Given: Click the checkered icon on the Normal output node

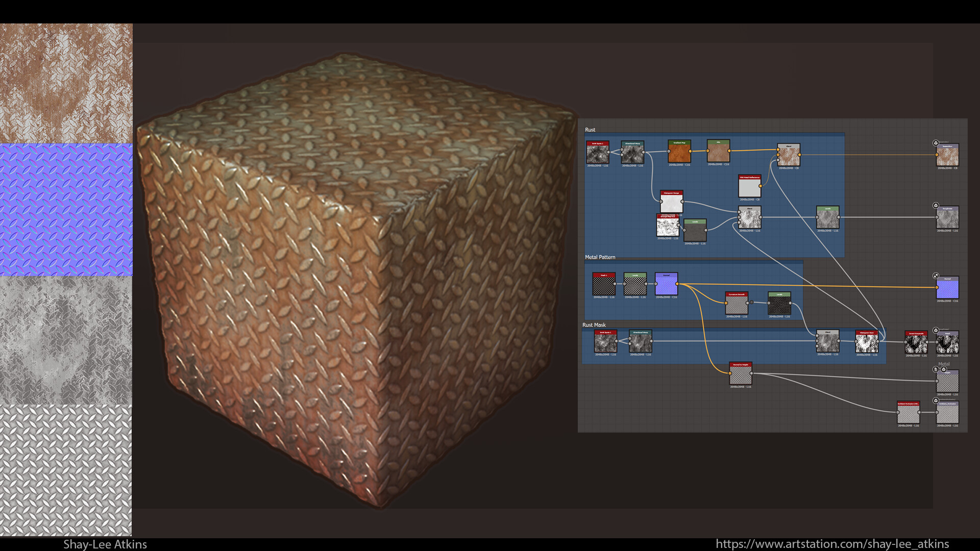Looking at the screenshot, I should coord(936,275).
